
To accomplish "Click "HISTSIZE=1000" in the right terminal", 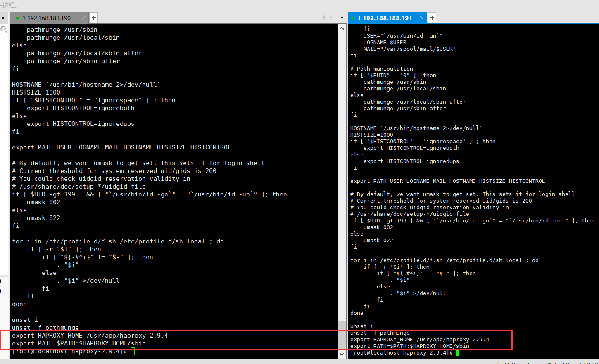I will pyautogui.click(x=372, y=135).
